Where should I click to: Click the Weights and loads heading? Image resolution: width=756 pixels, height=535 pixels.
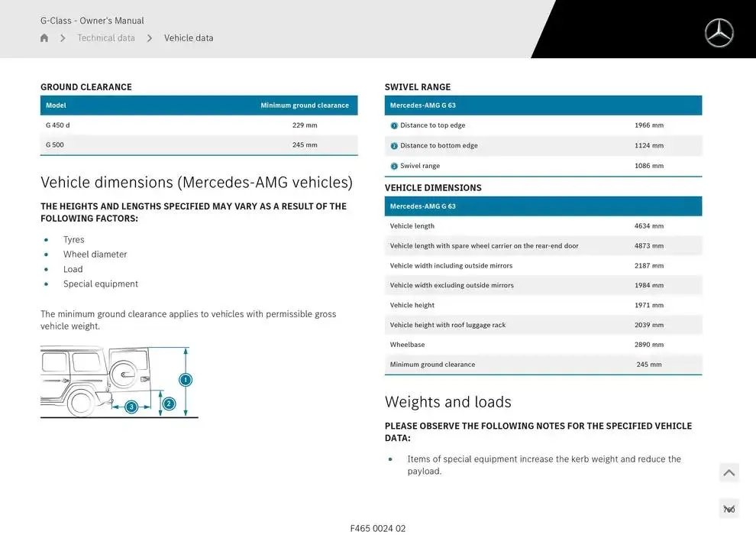tap(447, 402)
